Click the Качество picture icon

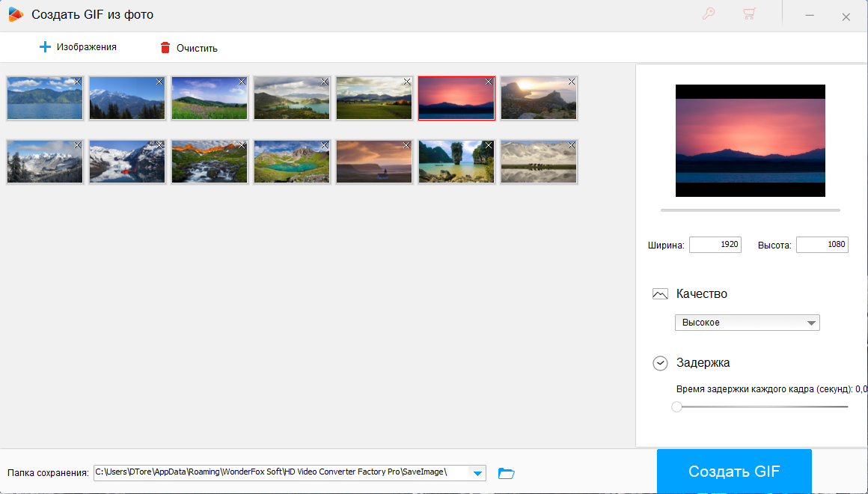click(x=660, y=294)
